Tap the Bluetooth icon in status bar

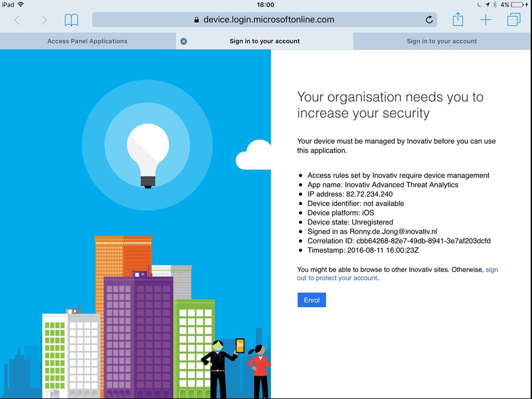click(495, 5)
